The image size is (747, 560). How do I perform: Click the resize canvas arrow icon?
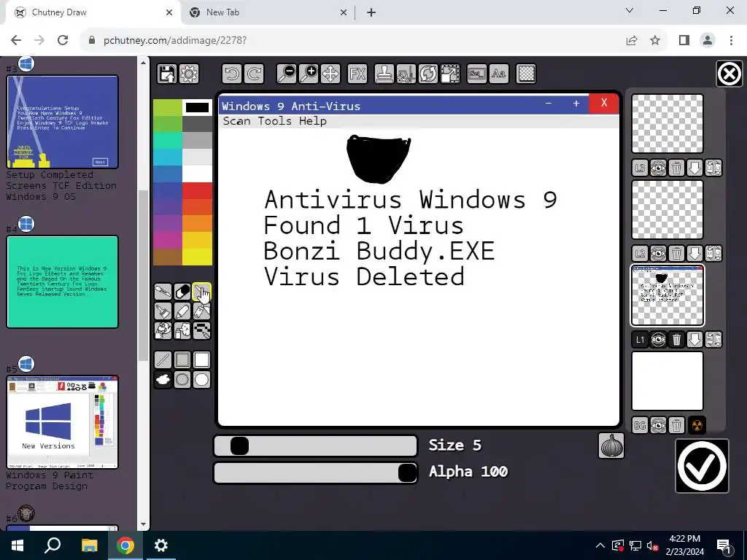click(449, 74)
